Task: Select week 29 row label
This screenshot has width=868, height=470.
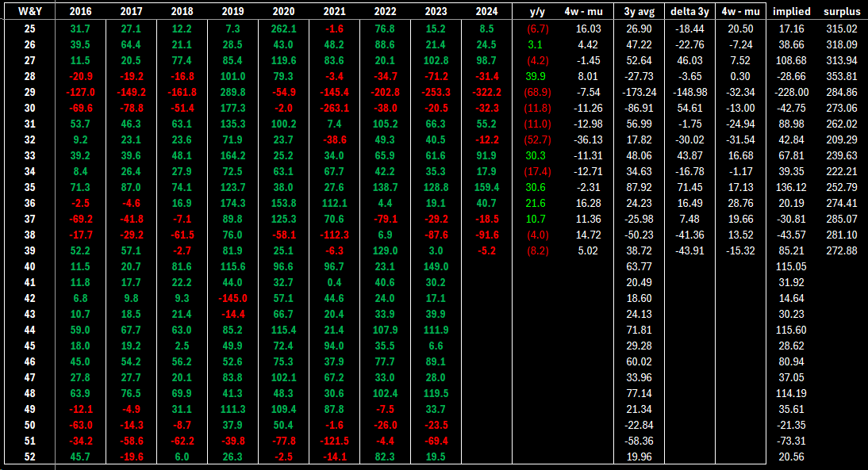Action: pyautogui.click(x=30, y=93)
